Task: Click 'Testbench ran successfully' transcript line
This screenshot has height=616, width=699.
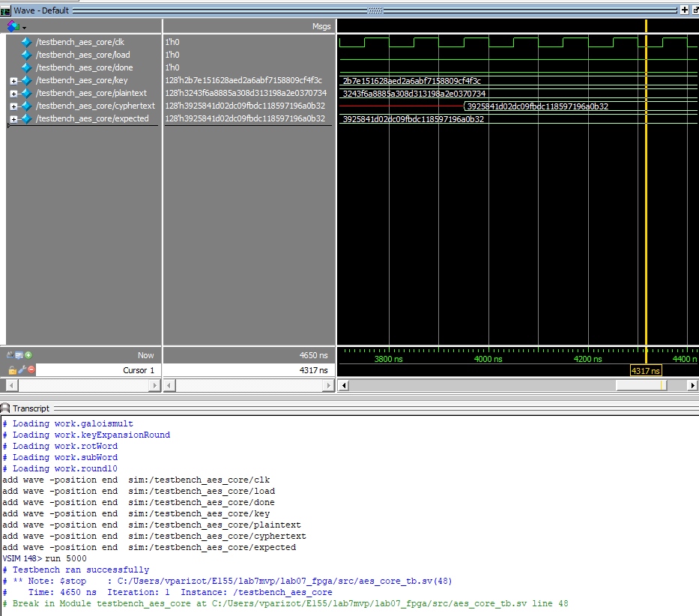Action: (81, 570)
